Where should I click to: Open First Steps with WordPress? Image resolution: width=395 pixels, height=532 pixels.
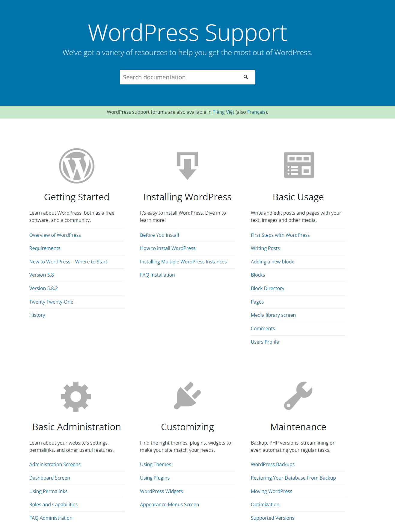tap(280, 235)
